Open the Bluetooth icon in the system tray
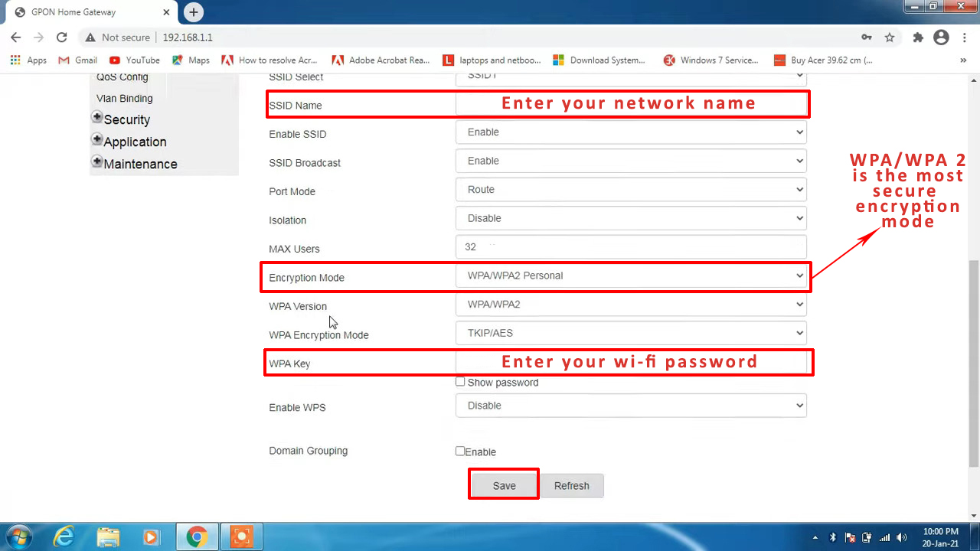980x551 pixels. click(x=832, y=538)
